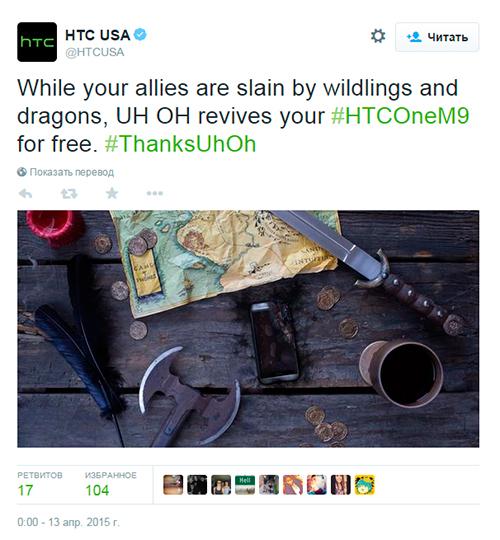
Task: View the 17 retweets count
Action: click(x=25, y=490)
